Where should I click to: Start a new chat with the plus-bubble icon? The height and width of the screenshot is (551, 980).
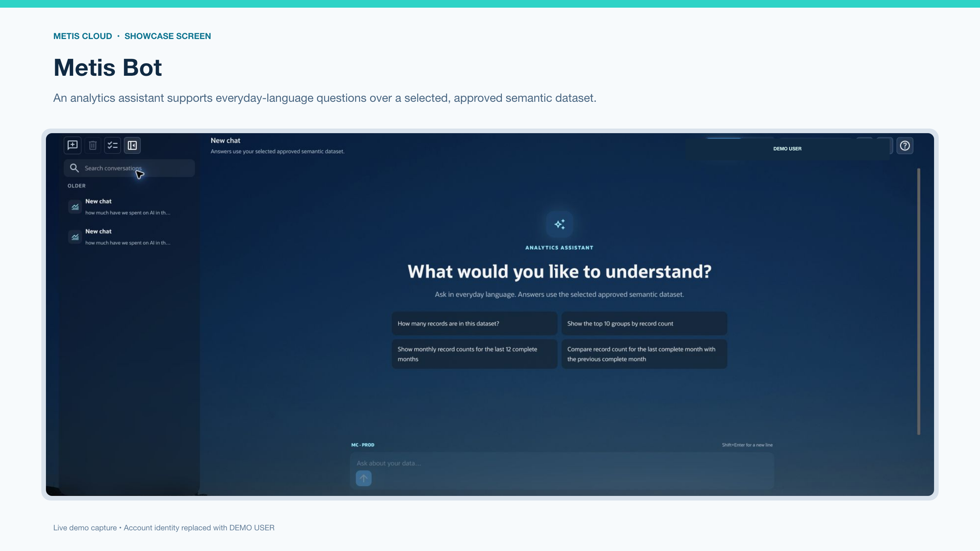click(x=72, y=145)
